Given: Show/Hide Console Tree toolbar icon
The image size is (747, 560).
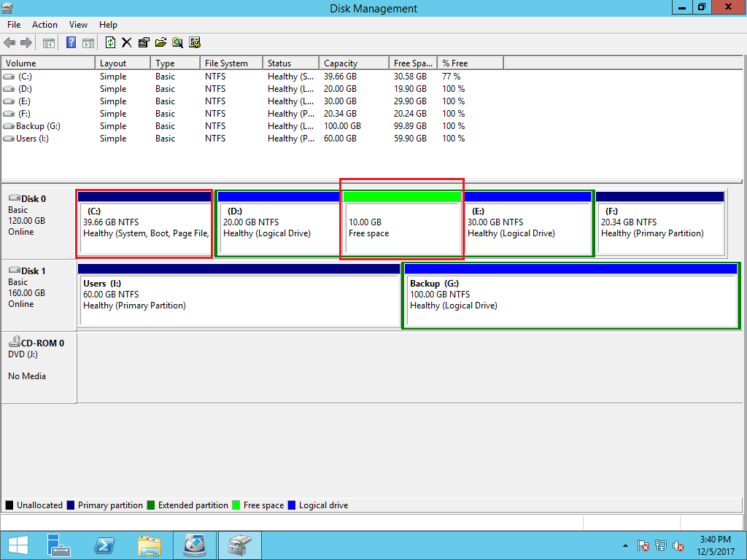Looking at the screenshot, I should coord(49,43).
